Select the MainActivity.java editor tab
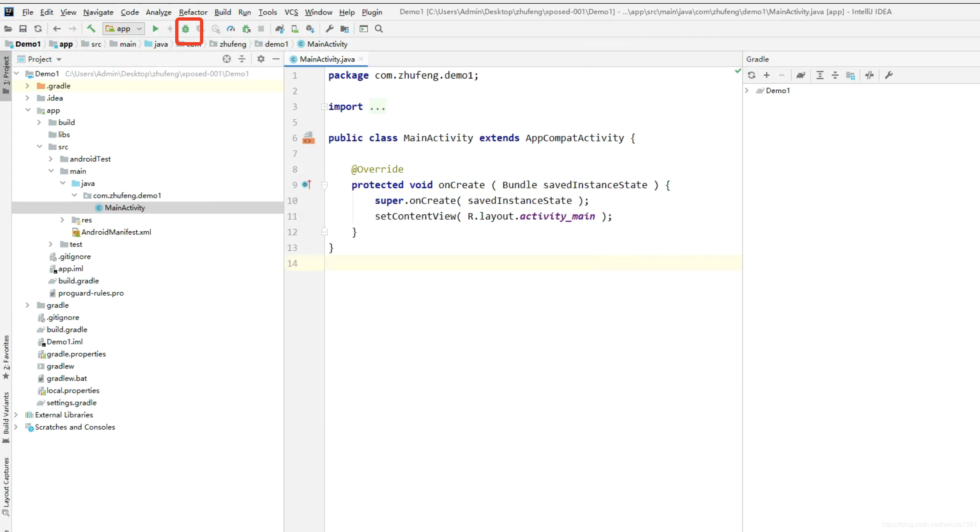The height and width of the screenshot is (532, 980). [x=327, y=59]
